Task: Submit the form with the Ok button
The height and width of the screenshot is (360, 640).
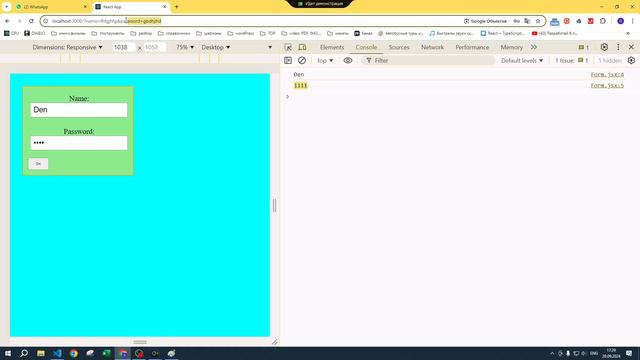Action: 38,164
